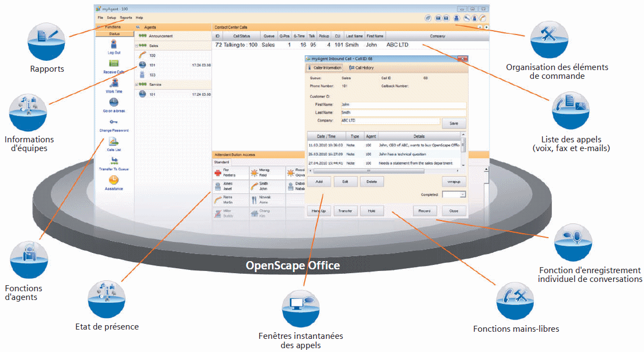Screen dimensions: 644x352
Task: Select the note 'John has a technical question'
Action: 384,154
